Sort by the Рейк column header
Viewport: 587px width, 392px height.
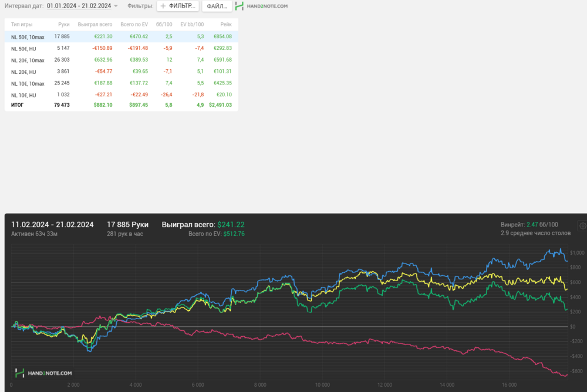coord(226,24)
